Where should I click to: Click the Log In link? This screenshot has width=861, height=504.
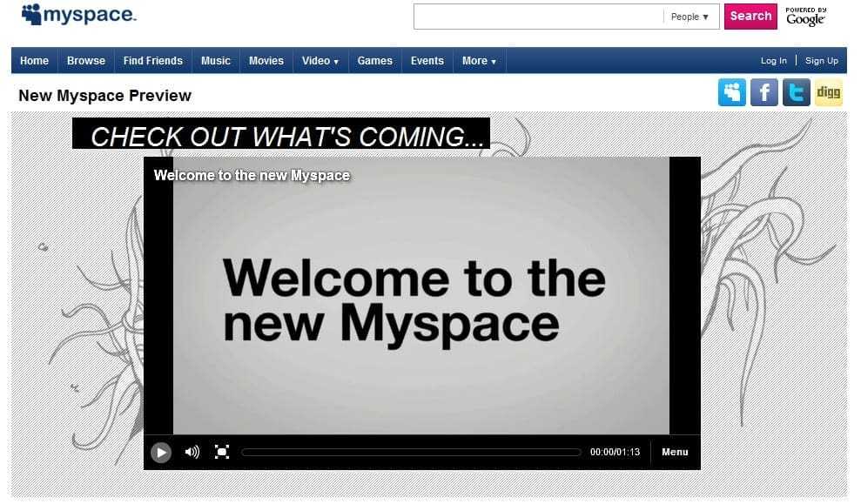click(x=773, y=61)
